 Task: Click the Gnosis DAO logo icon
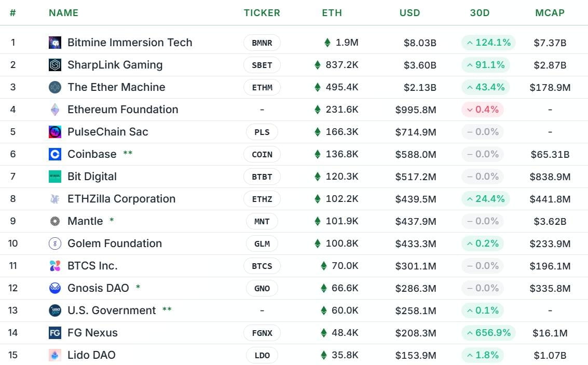[55, 288]
